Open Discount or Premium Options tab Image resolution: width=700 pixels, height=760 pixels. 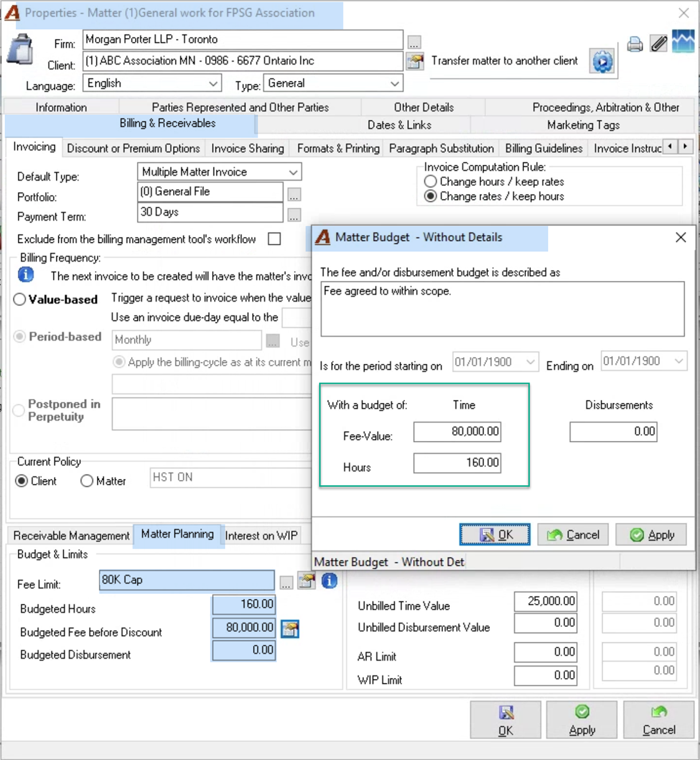pyautogui.click(x=133, y=149)
